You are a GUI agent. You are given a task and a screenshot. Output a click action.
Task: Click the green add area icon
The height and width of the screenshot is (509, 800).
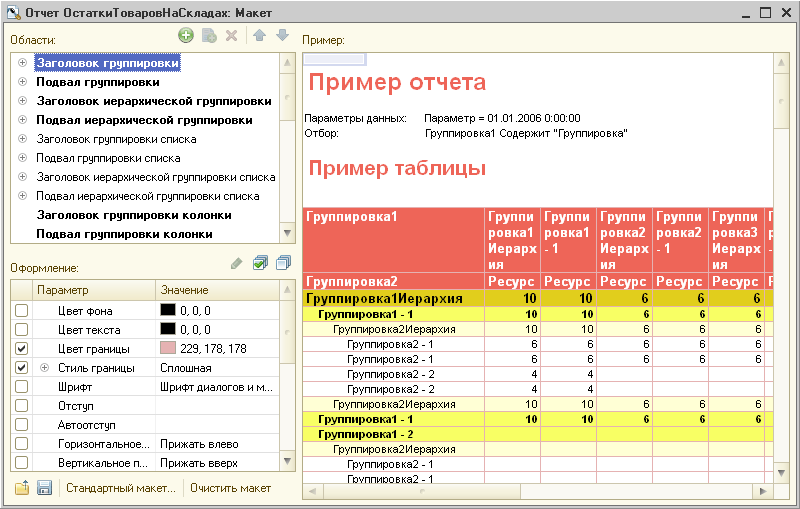(186, 36)
